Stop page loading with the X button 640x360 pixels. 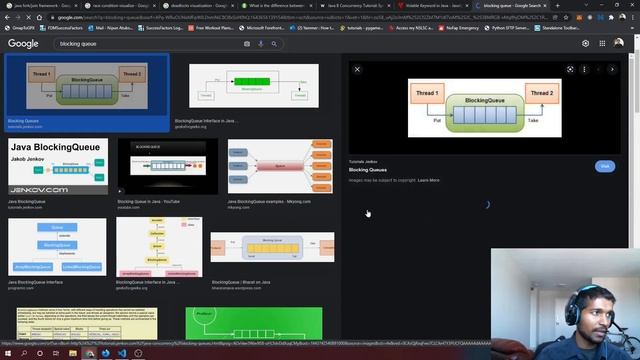tap(28, 18)
